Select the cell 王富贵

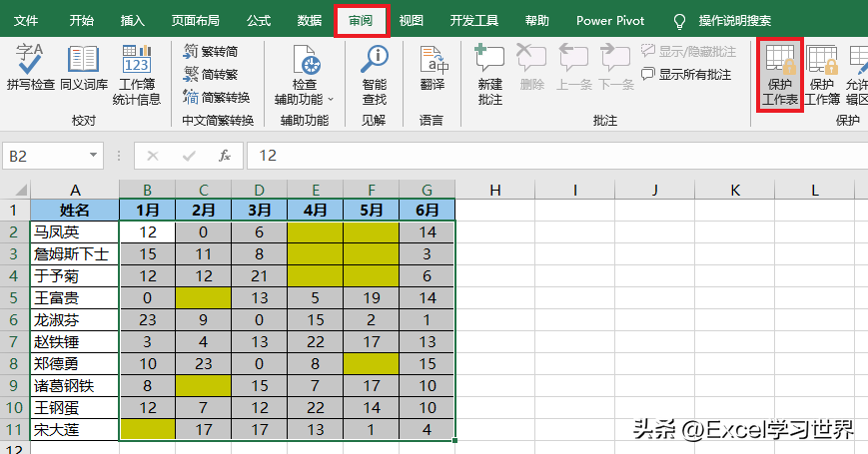tap(75, 298)
